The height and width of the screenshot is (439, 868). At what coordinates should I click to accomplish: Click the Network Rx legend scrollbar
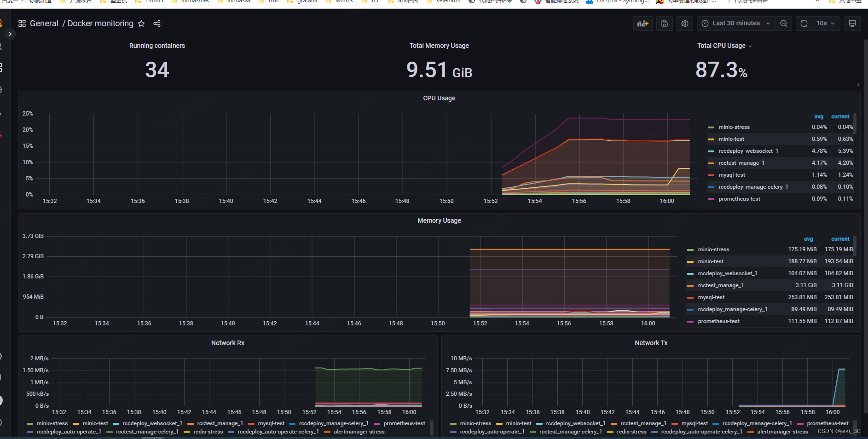tap(431, 427)
